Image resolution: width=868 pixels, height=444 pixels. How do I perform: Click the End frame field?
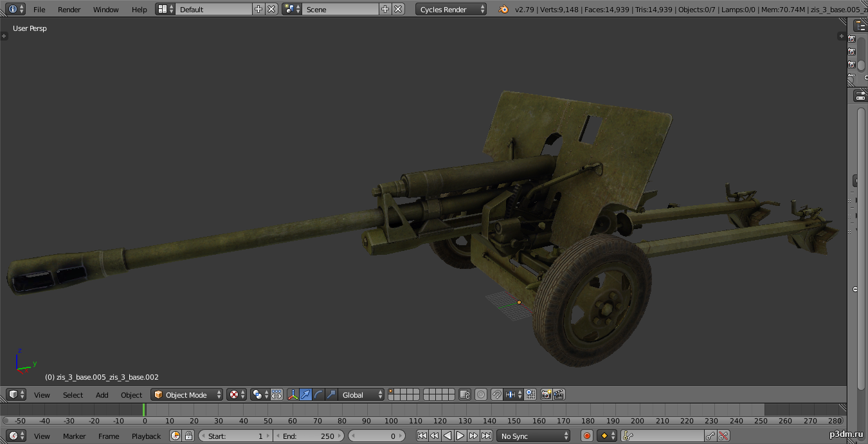pyautogui.click(x=309, y=436)
